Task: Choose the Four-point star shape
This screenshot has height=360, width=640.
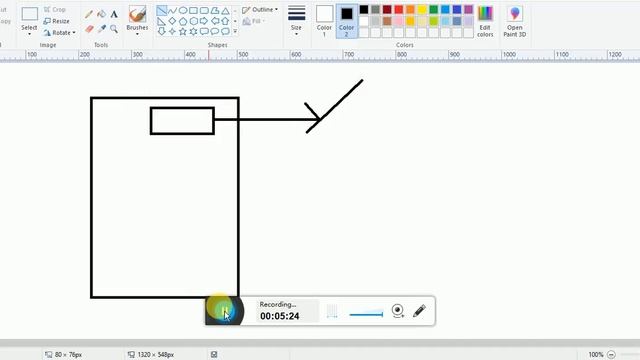Action: click(172, 31)
